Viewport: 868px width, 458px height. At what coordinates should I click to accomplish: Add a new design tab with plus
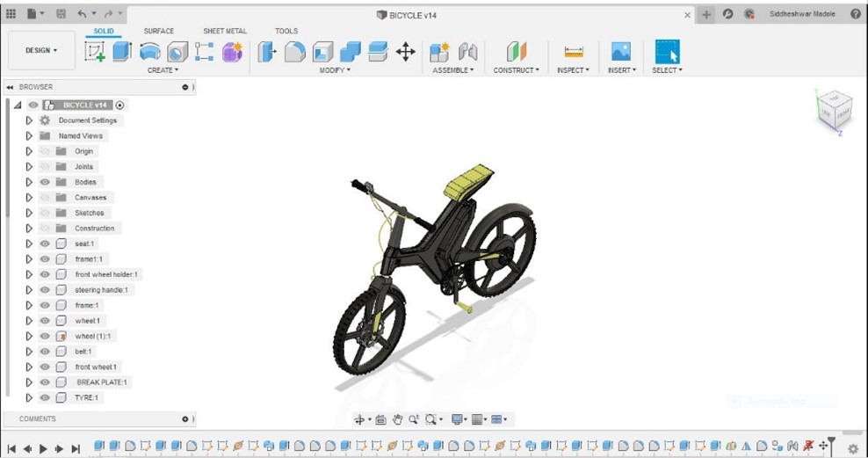coord(706,15)
